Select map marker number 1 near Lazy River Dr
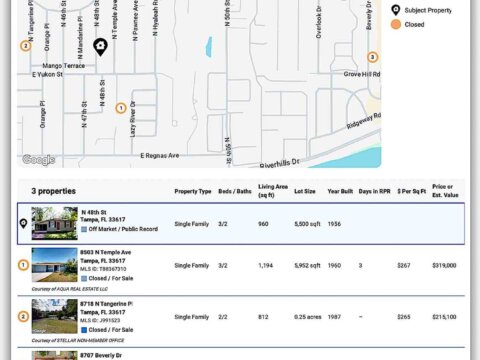The width and height of the screenshot is (480, 360). (121, 108)
